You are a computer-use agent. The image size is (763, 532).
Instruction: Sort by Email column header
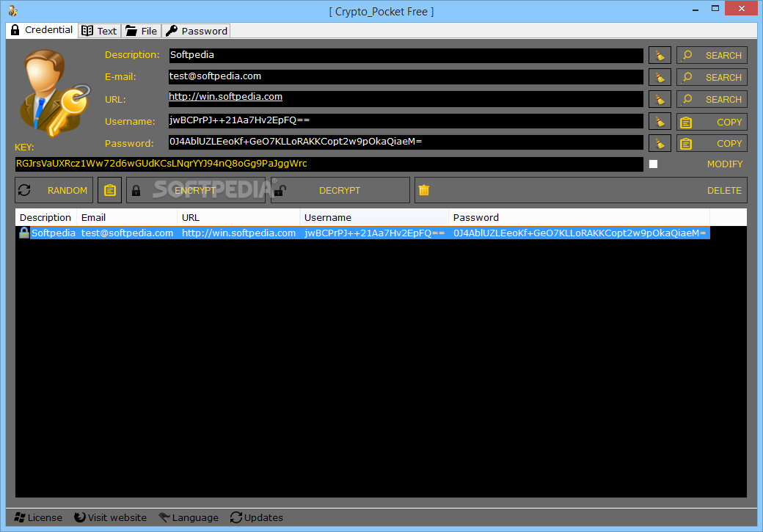click(x=127, y=218)
